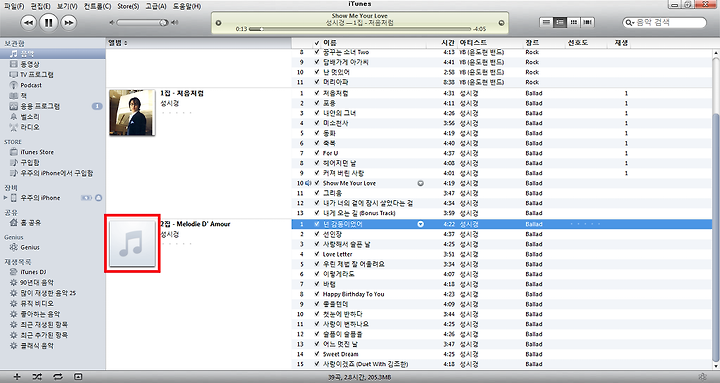Select 음악 library in sidebar

click(53, 54)
